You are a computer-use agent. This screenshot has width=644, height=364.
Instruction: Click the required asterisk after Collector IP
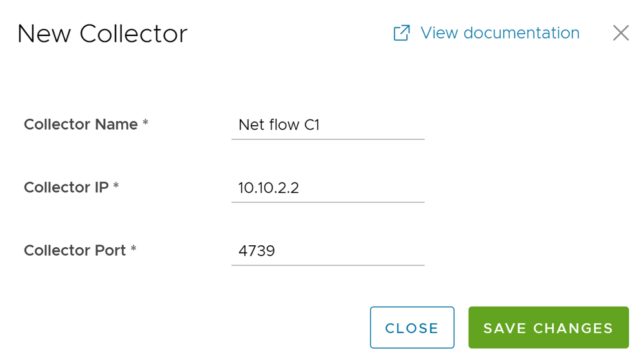click(x=117, y=186)
